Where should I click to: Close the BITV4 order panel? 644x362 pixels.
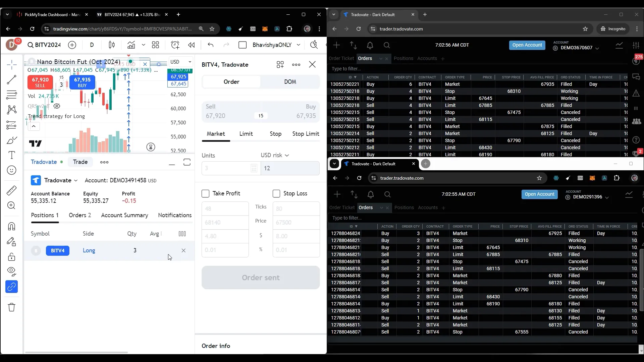312,64
